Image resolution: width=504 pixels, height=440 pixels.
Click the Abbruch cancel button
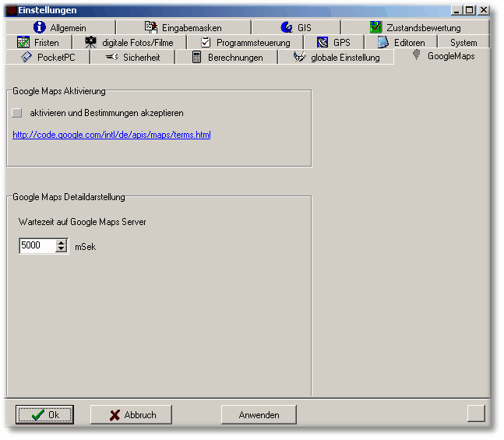tap(131, 415)
